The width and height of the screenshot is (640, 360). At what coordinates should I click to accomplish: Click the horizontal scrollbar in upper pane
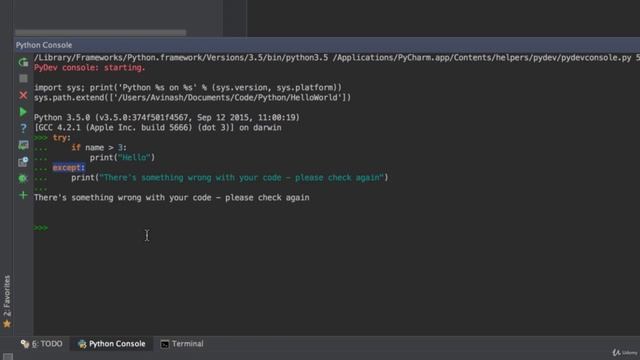pyautogui.click(x=100, y=33)
